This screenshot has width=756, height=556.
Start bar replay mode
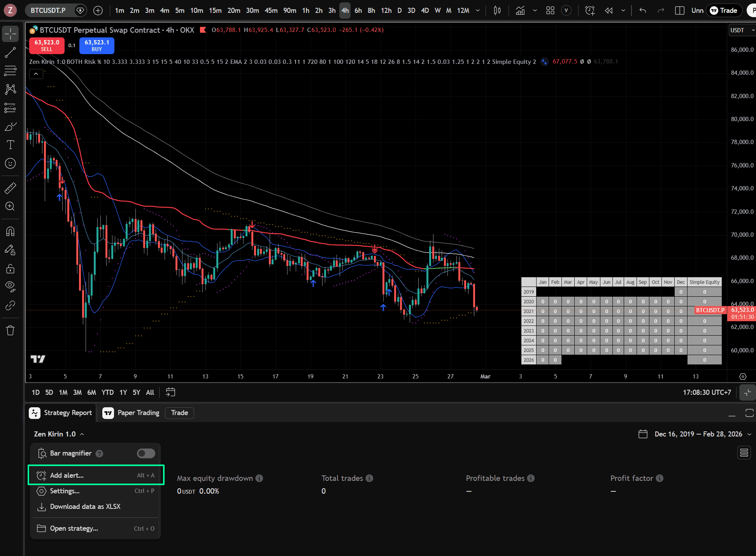tap(609, 11)
